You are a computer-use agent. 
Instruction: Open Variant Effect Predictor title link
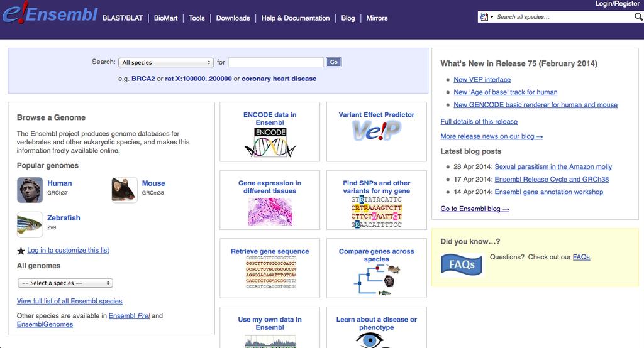[377, 115]
